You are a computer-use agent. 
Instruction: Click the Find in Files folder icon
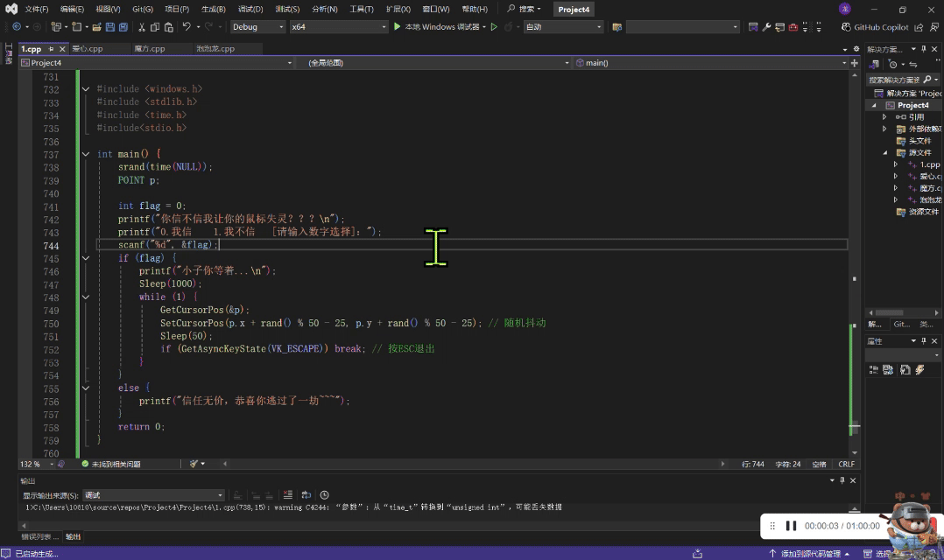[617, 27]
